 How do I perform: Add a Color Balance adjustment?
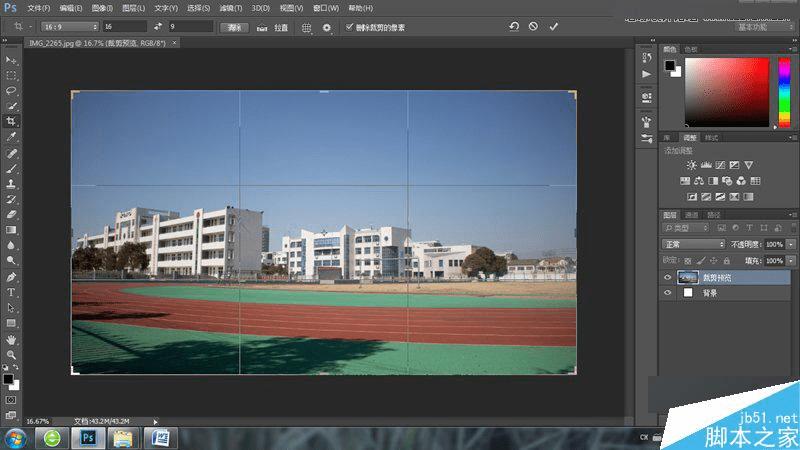click(x=699, y=181)
